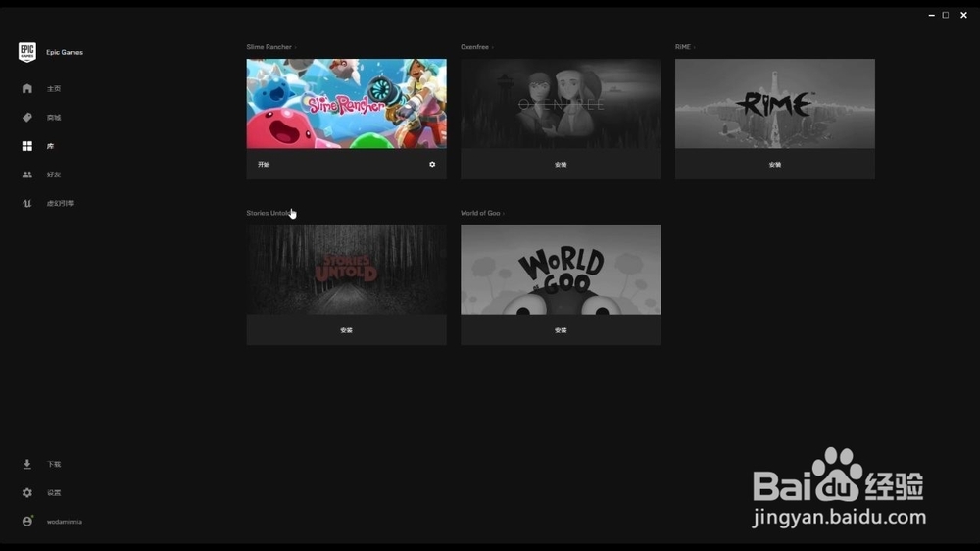This screenshot has height=551, width=980.
Task: Open the Stories Untold title link
Action: [269, 213]
